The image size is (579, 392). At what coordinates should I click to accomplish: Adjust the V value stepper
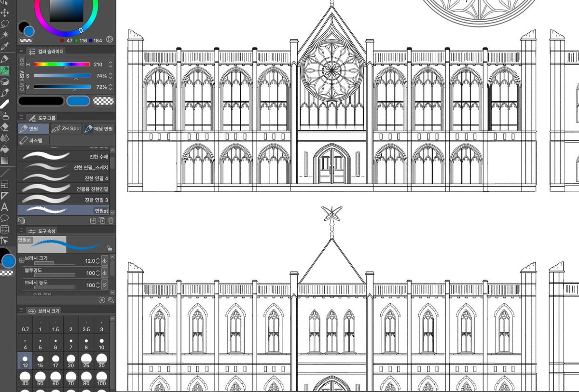click(111, 87)
